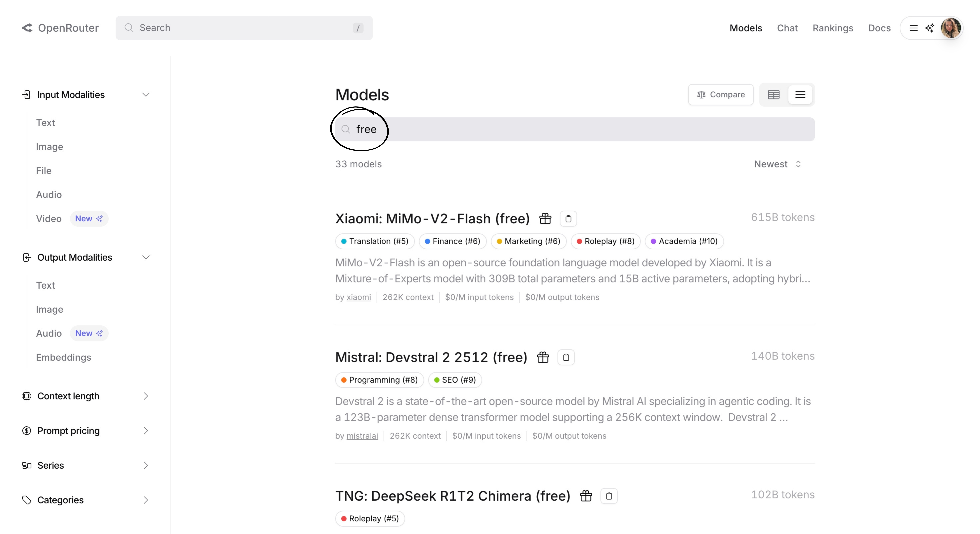Image resolution: width=980 pixels, height=534 pixels.
Task: Click the gift icon next to MiMo-V2-Flash
Action: [x=545, y=219]
